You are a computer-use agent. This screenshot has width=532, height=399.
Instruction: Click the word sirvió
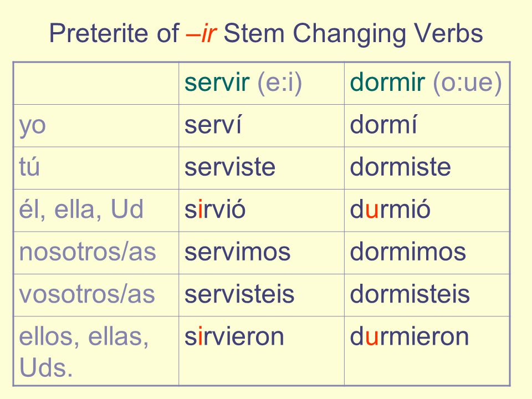pos(215,209)
